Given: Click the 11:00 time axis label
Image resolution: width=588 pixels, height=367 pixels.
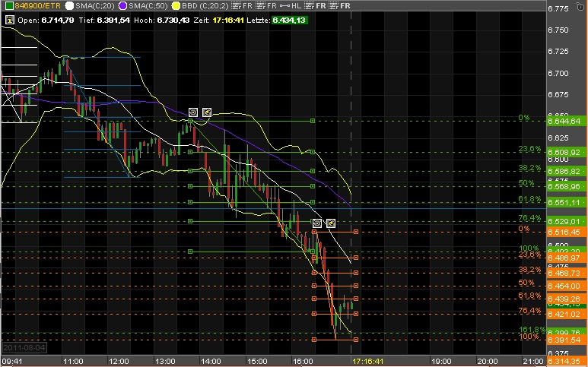Looking at the screenshot, I should click(72, 362).
